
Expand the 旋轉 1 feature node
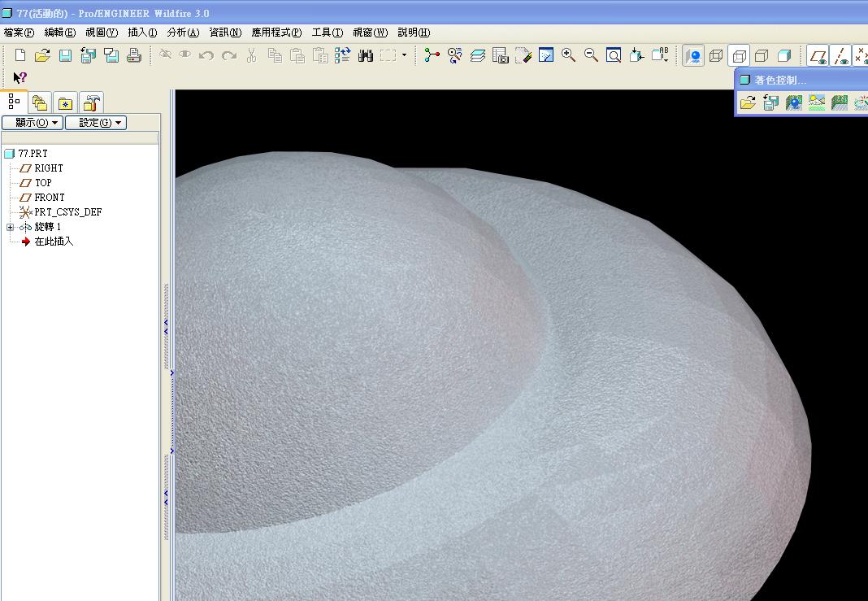tap(10, 227)
